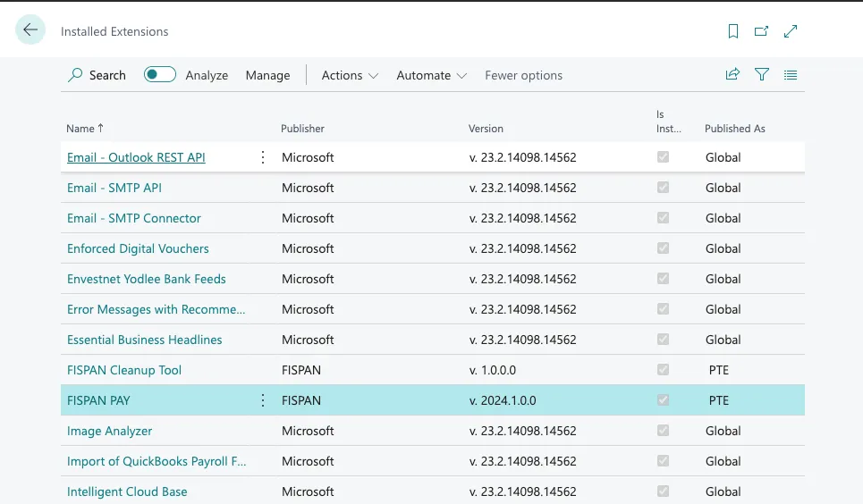Open Email - SMTP API extension
The width and height of the screenshot is (863, 504).
[x=114, y=188]
